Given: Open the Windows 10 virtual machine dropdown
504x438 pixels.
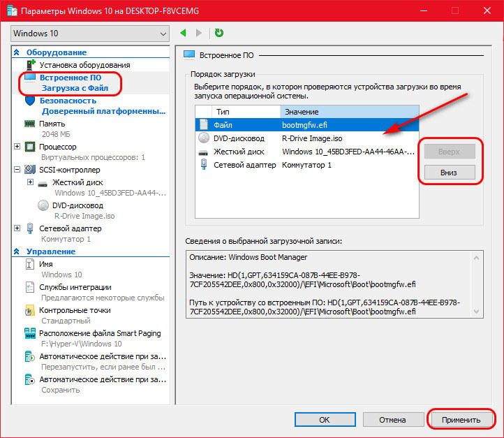Looking at the screenshot, I should (x=90, y=33).
